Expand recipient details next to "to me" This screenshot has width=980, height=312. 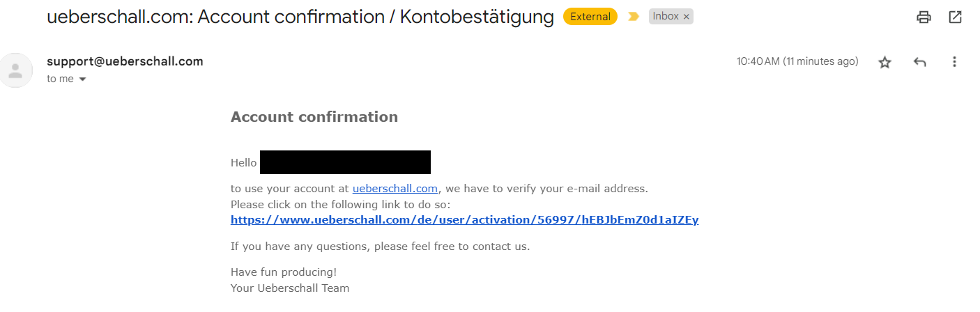pyautogui.click(x=83, y=79)
